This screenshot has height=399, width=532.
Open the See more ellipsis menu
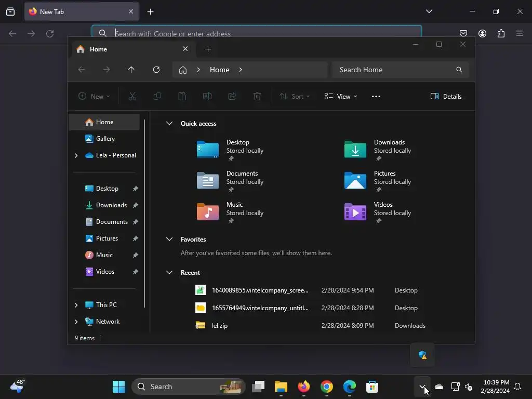pyautogui.click(x=376, y=96)
